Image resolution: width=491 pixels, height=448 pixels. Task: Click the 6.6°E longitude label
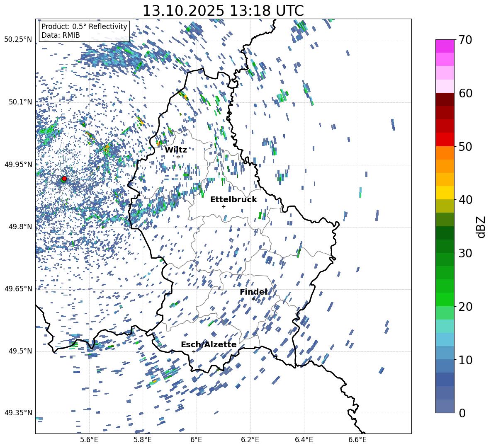click(357, 440)
